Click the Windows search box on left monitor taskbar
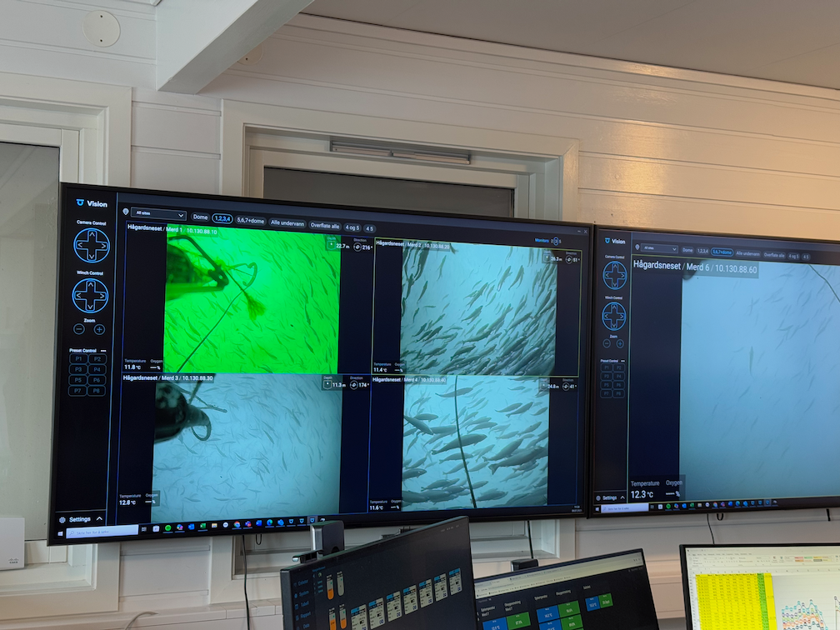Viewport: 840px width, 630px height. point(102,532)
